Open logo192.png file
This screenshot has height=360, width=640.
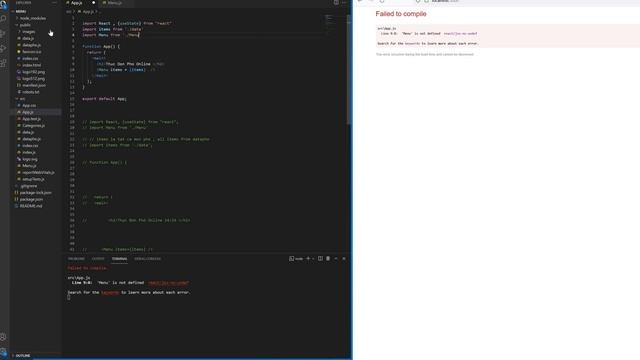(33, 72)
